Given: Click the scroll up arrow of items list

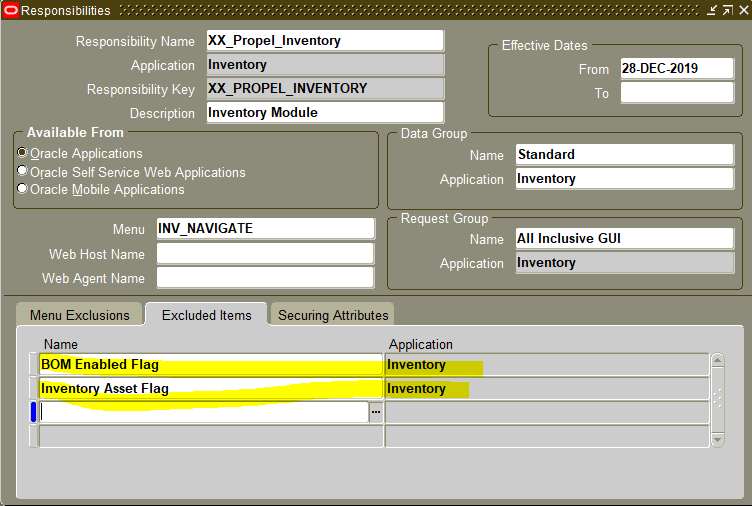Looking at the screenshot, I should 717,360.
